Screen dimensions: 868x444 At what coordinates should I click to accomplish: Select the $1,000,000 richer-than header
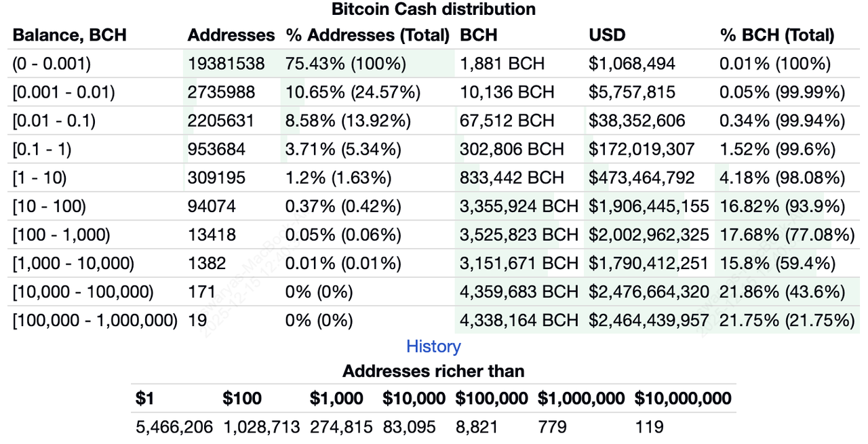(583, 399)
